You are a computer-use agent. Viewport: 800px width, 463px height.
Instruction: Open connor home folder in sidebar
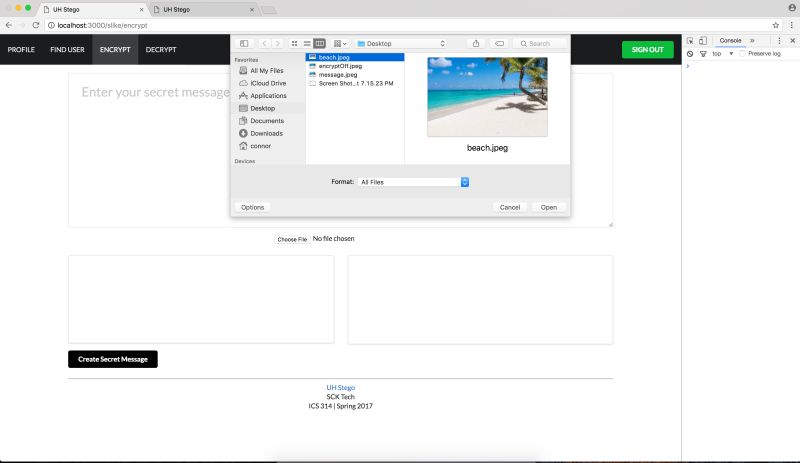tap(260, 146)
